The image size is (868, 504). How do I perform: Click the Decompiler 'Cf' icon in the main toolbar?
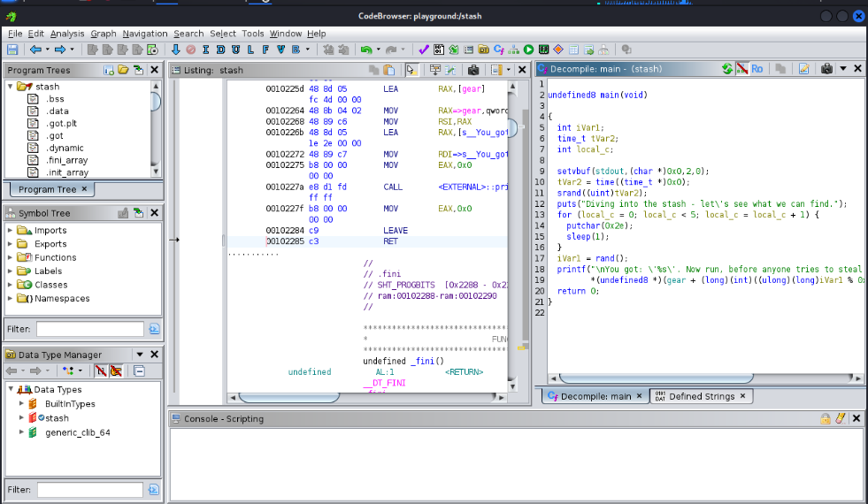click(499, 50)
